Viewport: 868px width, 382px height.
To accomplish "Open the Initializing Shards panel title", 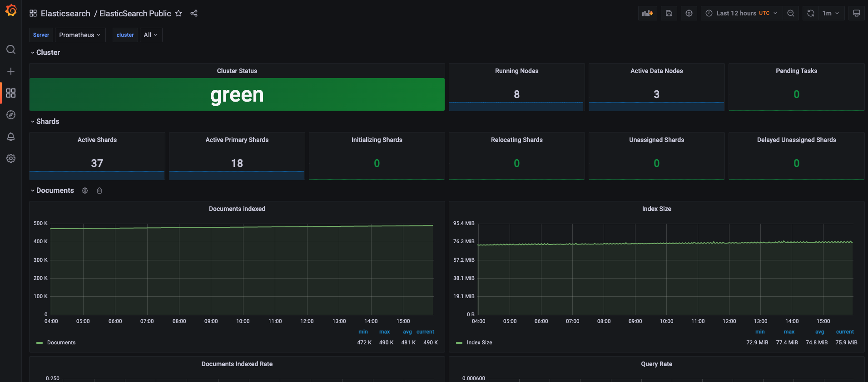I will [x=377, y=140].
